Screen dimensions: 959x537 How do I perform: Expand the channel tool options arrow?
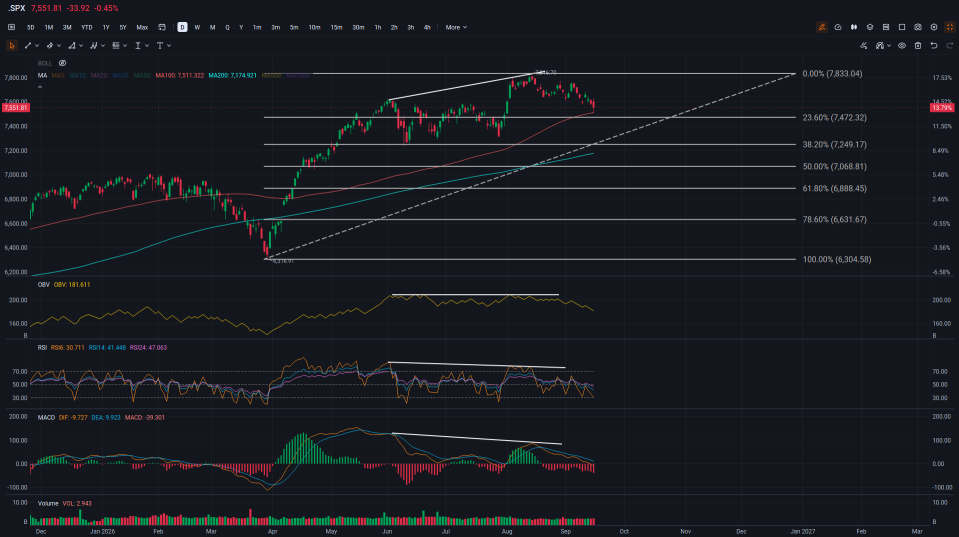click(59, 46)
